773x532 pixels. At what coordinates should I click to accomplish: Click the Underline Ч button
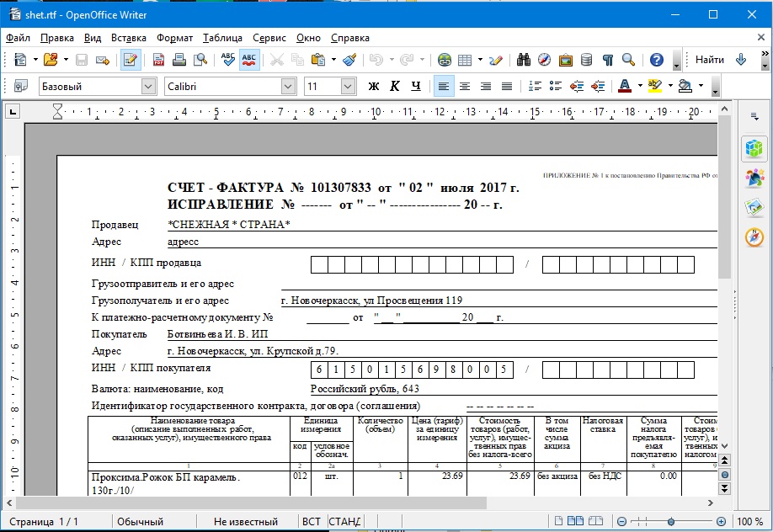point(416,87)
